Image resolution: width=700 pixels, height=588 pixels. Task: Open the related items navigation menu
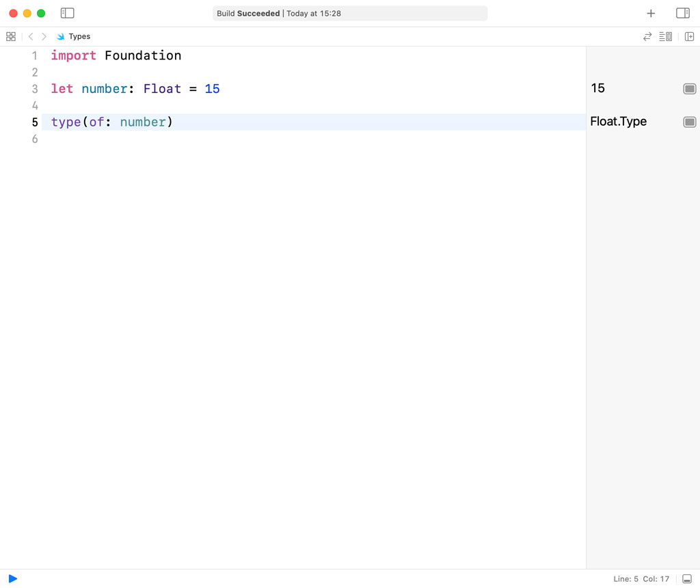click(x=11, y=36)
